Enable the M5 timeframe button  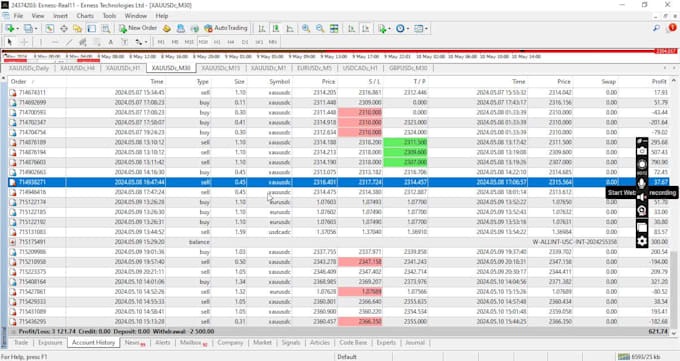tap(175, 42)
